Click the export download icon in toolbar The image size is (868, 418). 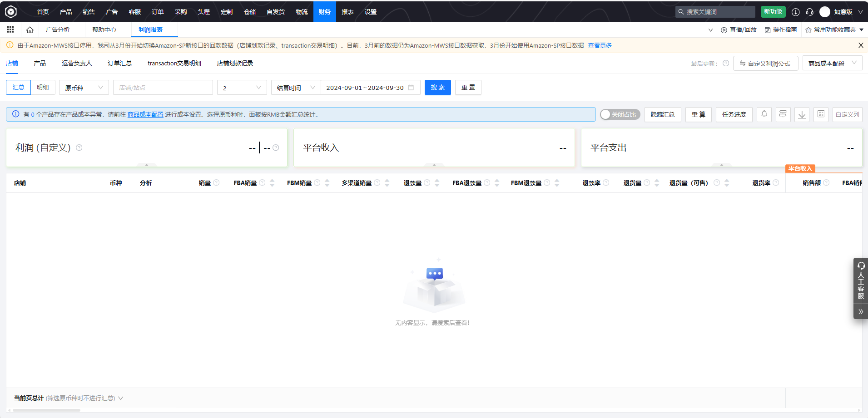click(802, 114)
